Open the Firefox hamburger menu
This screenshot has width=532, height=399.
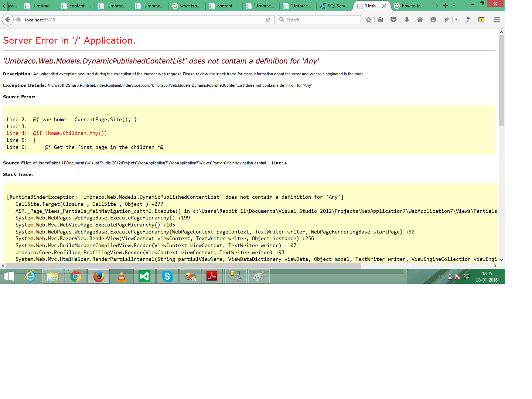(x=497, y=20)
